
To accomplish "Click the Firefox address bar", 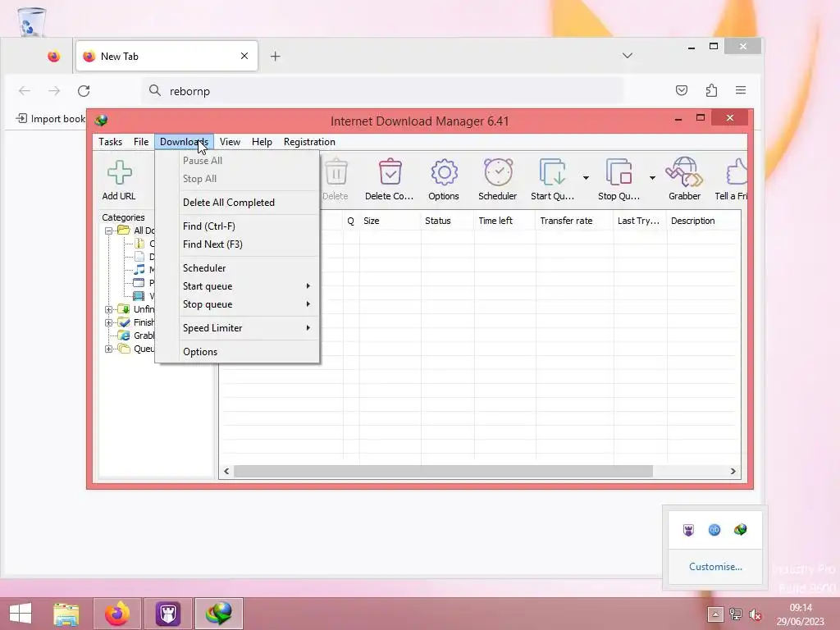I will [x=382, y=90].
